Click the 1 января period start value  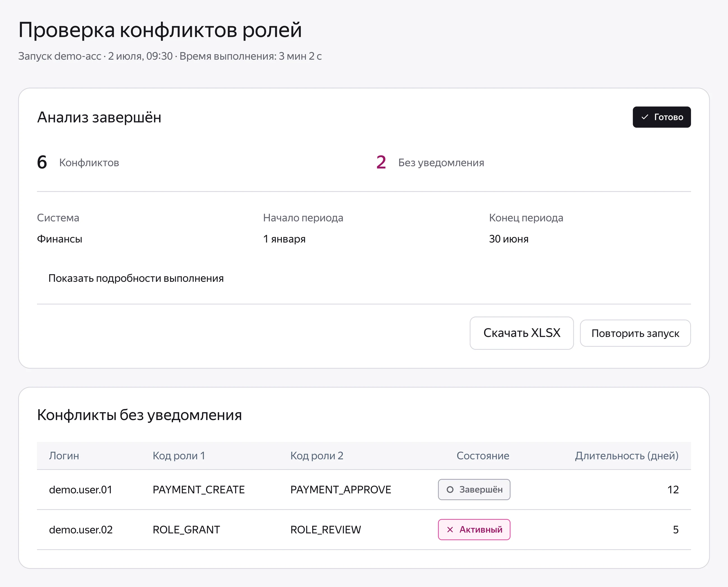(284, 239)
